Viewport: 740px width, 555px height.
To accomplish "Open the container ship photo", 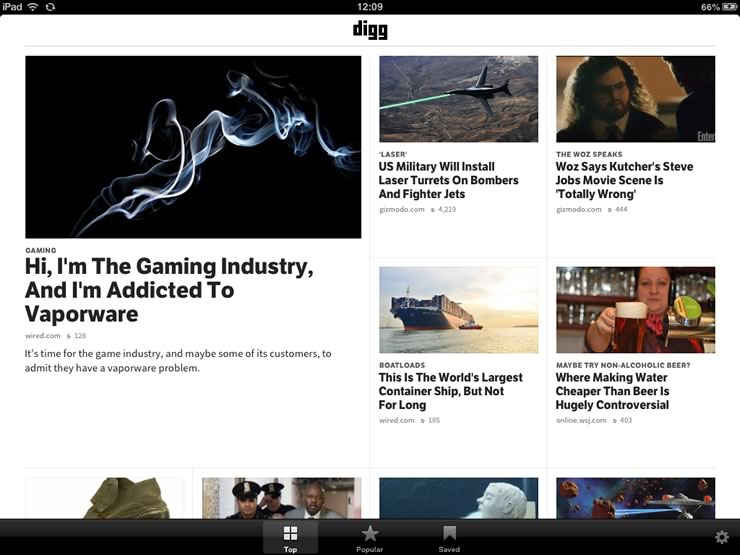I will 458,310.
